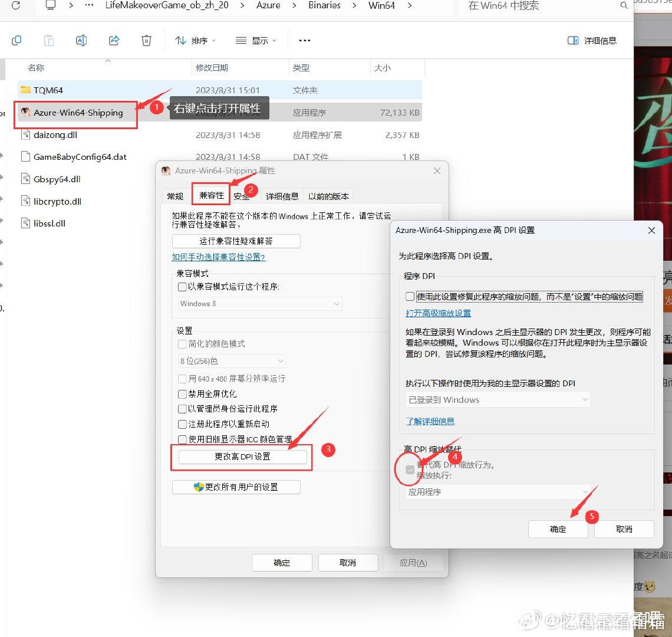672x637 pixels.
Task: Click the Rename toolbar icon
Action: coord(81,41)
